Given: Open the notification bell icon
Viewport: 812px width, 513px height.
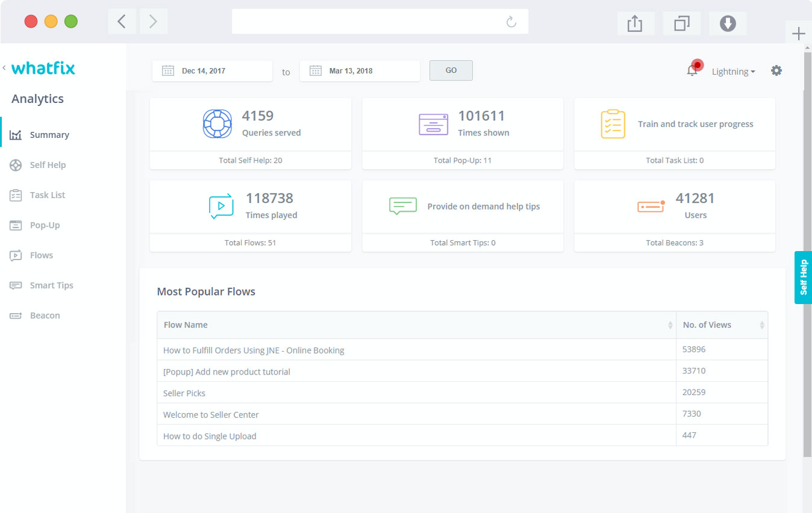Looking at the screenshot, I should tap(692, 70).
